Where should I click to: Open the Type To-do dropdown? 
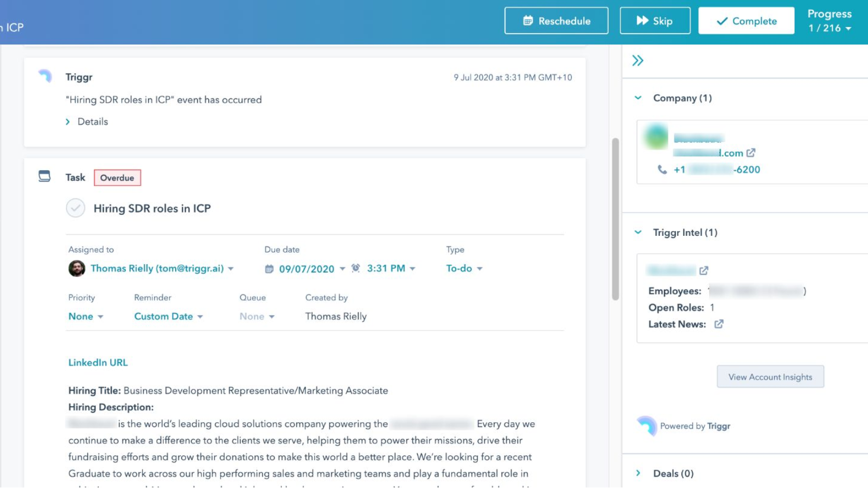point(464,268)
